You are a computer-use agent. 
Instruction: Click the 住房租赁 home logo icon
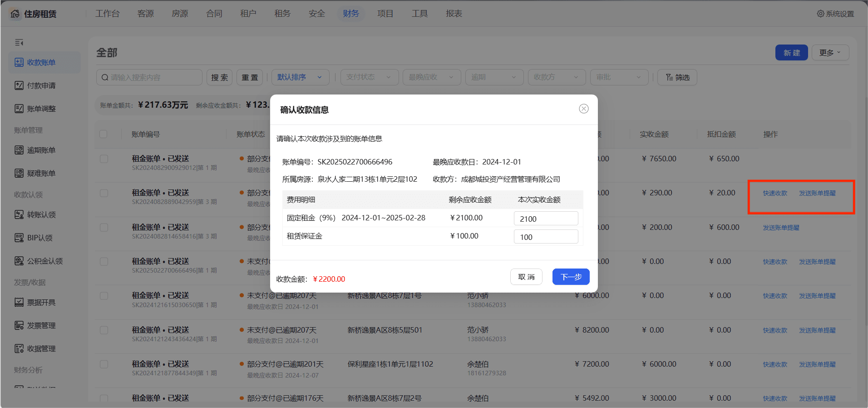15,14
